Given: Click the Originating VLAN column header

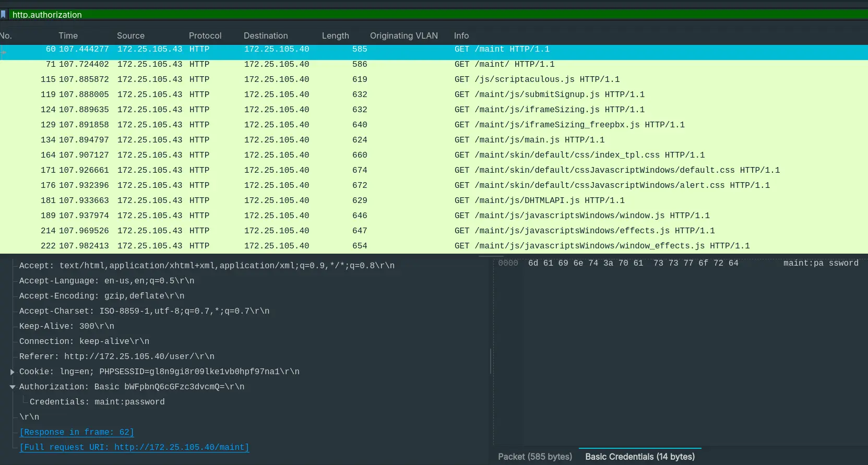Looking at the screenshot, I should [403, 35].
